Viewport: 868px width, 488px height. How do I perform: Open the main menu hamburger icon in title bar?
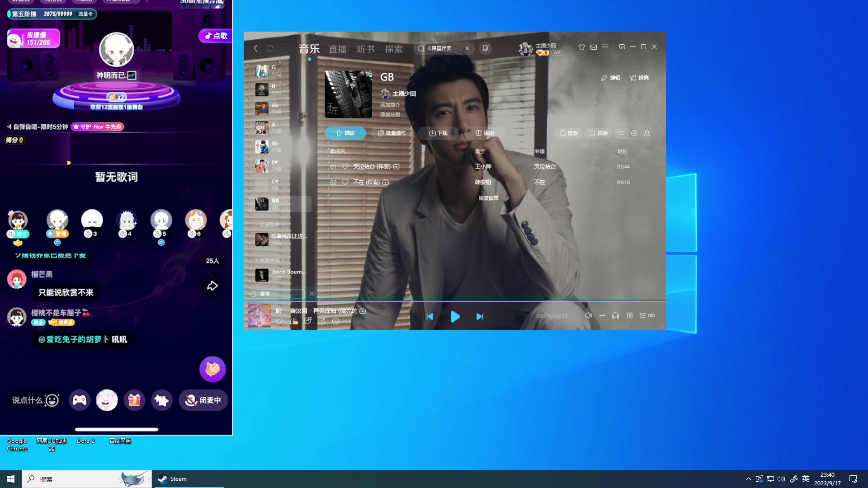click(x=605, y=47)
